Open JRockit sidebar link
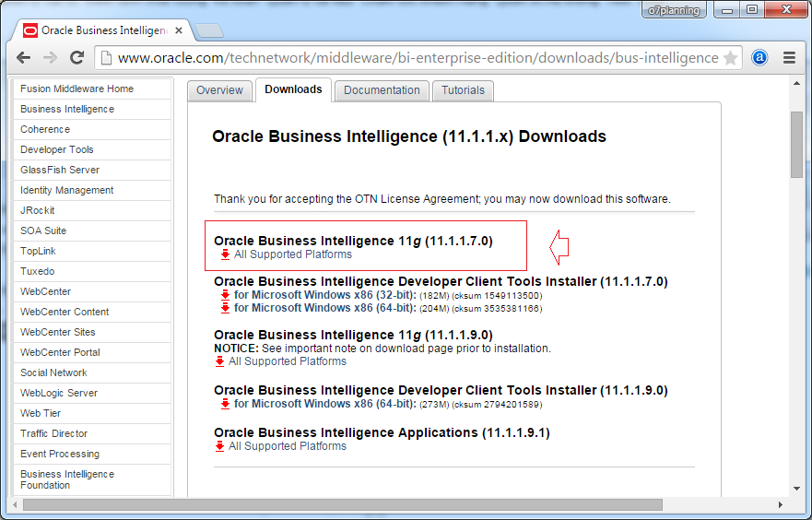This screenshot has width=812, height=520. (92, 210)
